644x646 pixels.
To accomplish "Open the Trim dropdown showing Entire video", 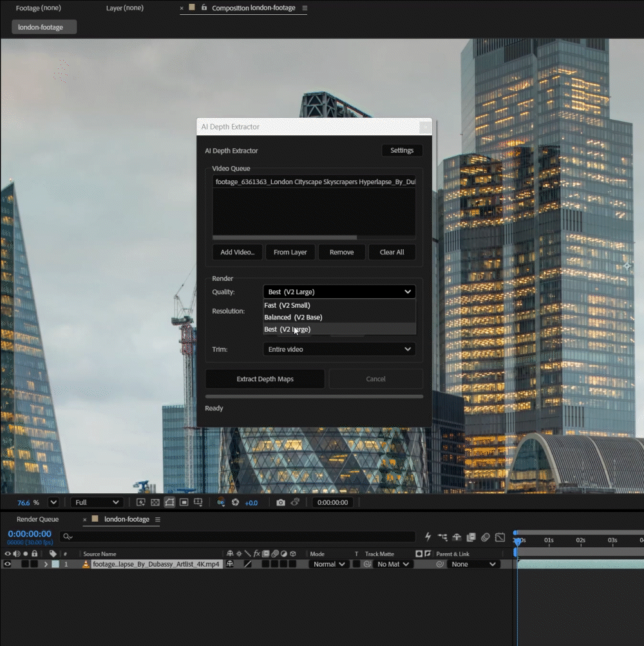I will pos(339,349).
